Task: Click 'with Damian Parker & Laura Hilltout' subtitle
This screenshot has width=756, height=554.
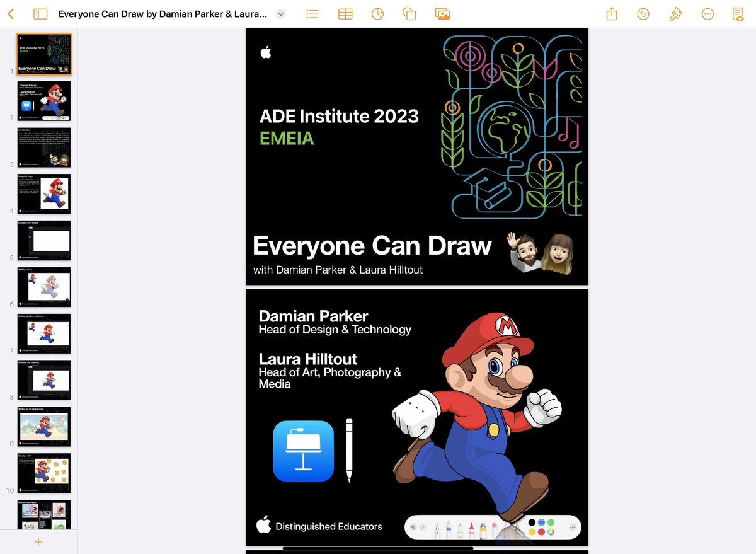Action: pos(338,270)
